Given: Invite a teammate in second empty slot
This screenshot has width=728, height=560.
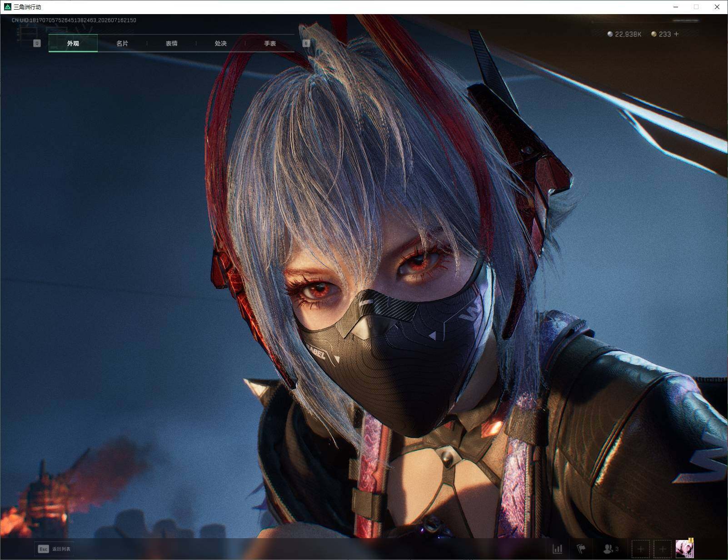Looking at the screenshot, I should click(x=663, y=549).
